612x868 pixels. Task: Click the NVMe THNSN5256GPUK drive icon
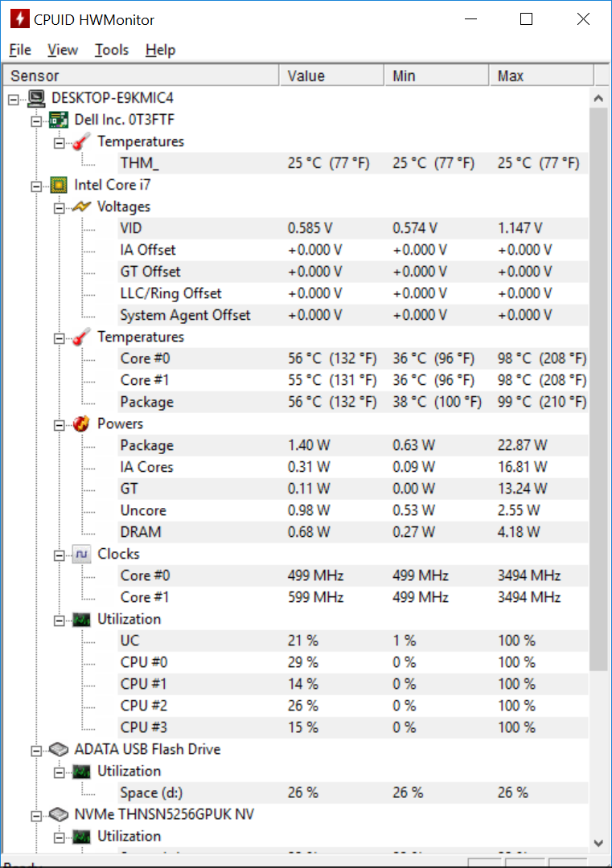point(59,815)
